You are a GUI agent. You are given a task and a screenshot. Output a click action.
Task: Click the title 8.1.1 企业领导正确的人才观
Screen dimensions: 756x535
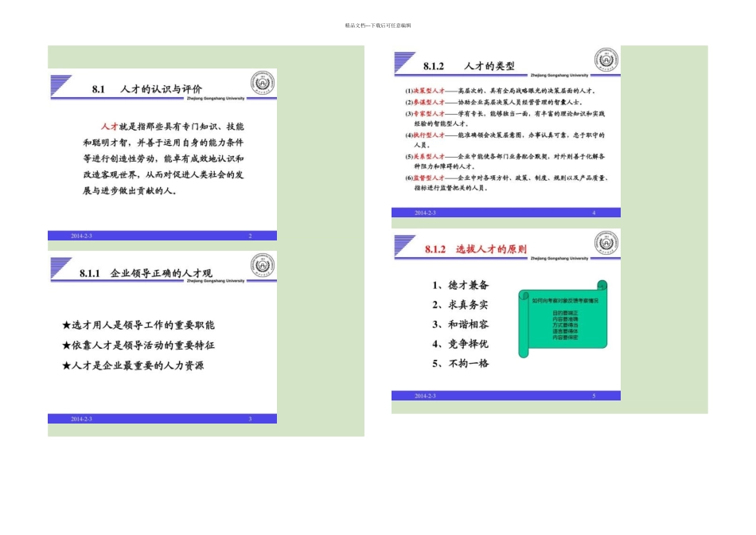(x=146, y=273)
